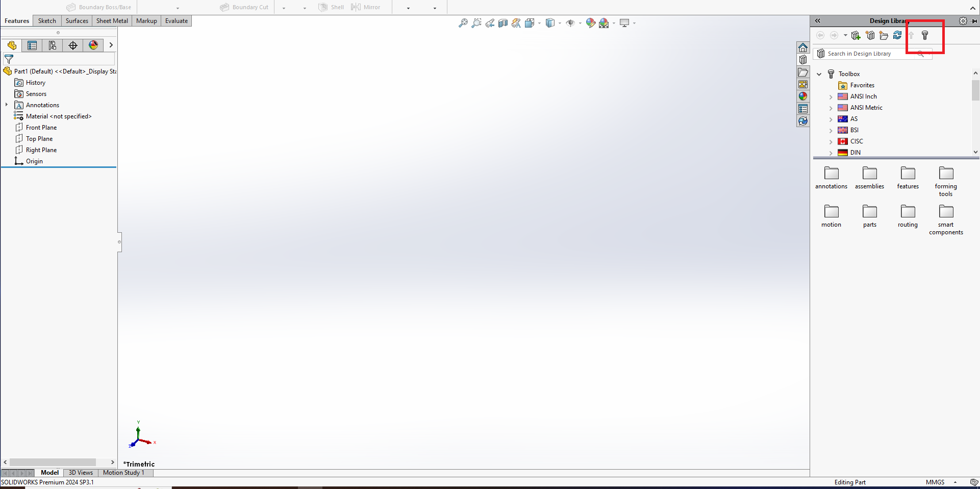Collapse the Toolbox tree node

coord(819,74)
